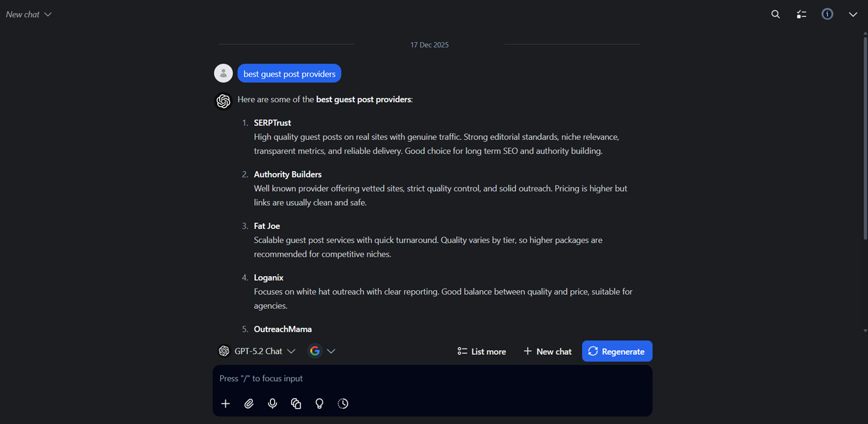Attach a file with the paperclip icon

249,403
